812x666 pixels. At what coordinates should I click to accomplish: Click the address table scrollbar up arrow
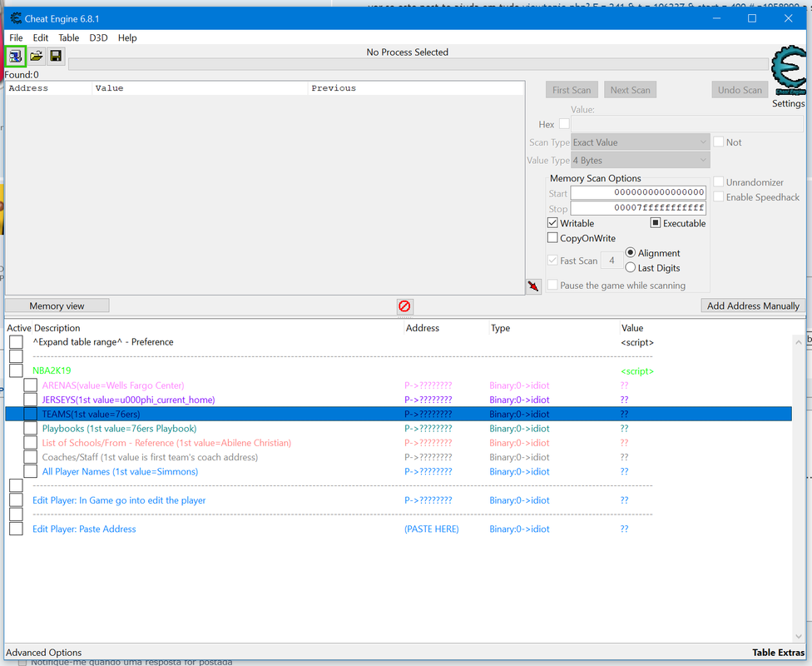[798, 342]
